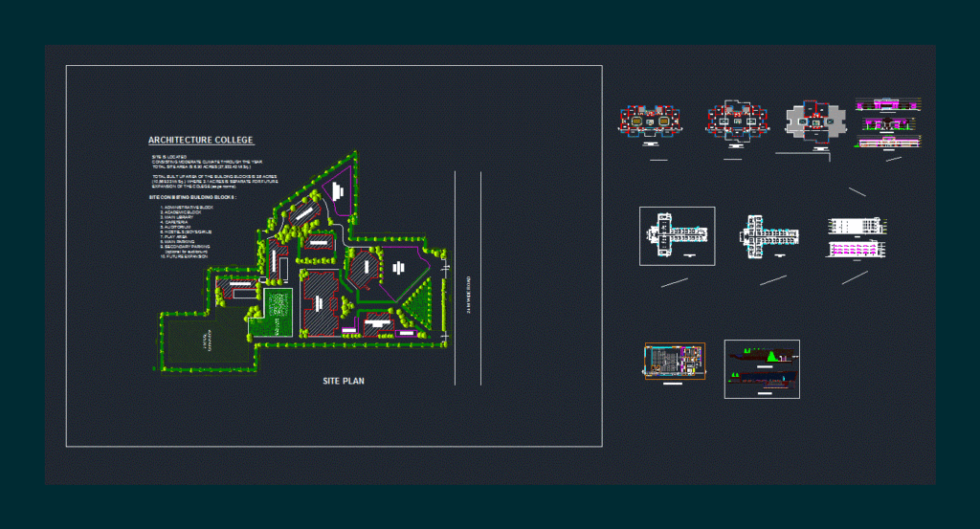Click the '10. FUTURE EXPANSION' list entry
This screenshot has height=529, width=980.
[183, 256]
